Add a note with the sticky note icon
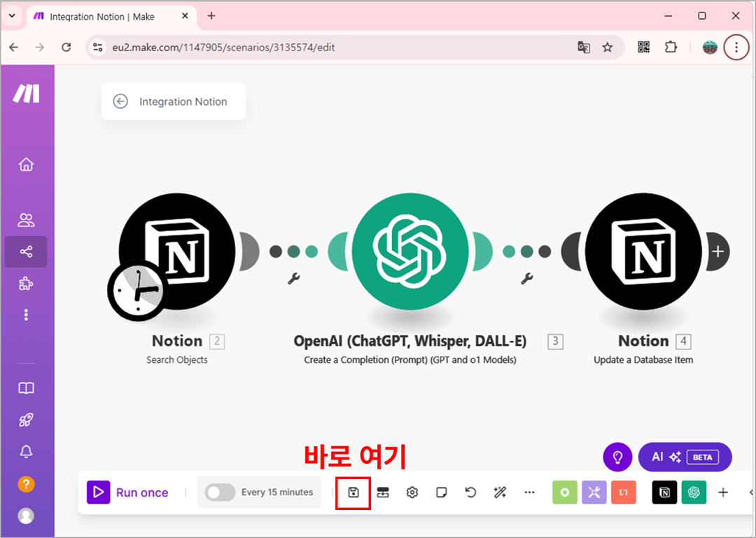The height and width of the screenshot is (538, 756). pyautogui.click(x=441, y=492)
